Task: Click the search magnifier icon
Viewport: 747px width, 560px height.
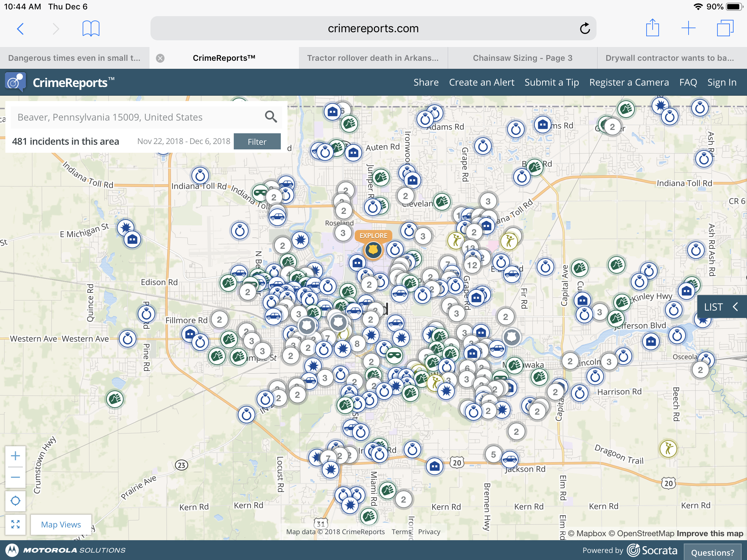Action: [x=271, y=117]
